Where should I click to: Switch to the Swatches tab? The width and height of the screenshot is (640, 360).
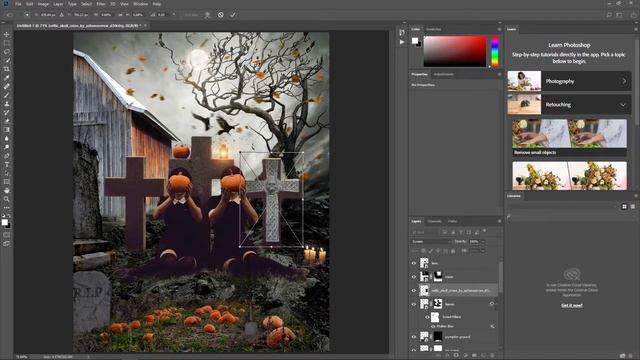click(x=434, y=29)
